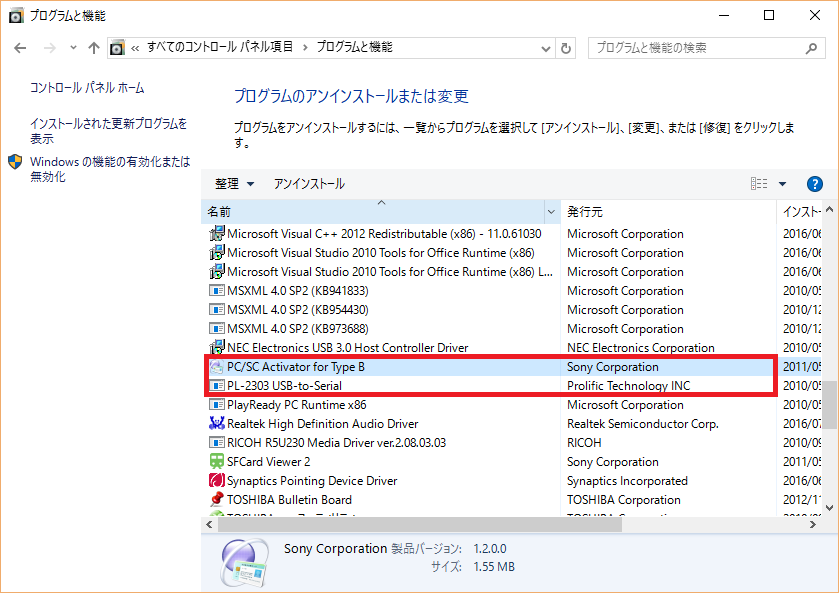Image resolution: width=839 pixels, height=593 pixels.
Task: Open the 整理 menu
Action: point(234,184)
